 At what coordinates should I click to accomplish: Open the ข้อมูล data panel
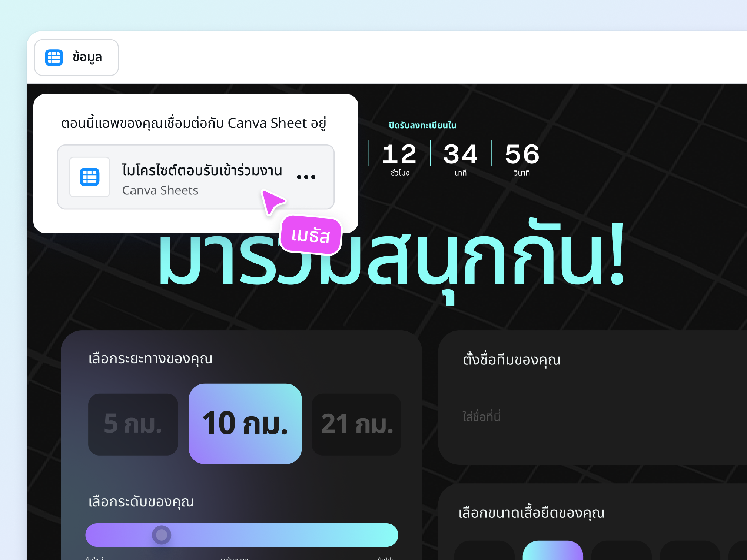coord(76,57)
